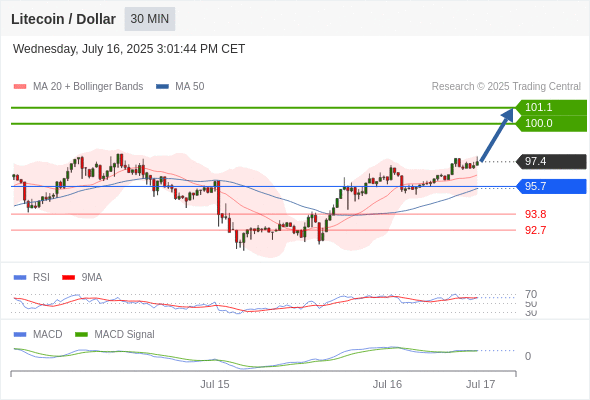Select the 100.0 green resistance label
Image resolution: width=590 pixels, height=400 pixels.
click(x=551, y=123)
